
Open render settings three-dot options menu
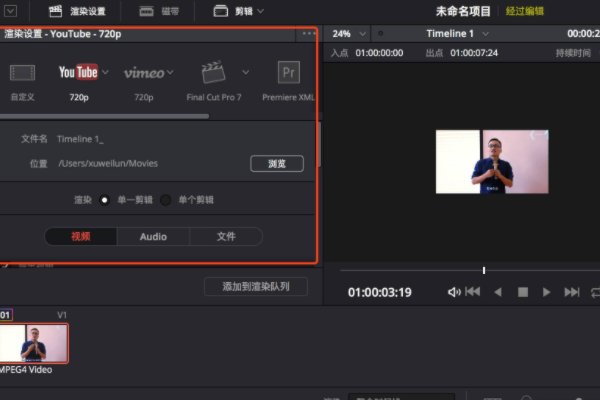point(308,34)
